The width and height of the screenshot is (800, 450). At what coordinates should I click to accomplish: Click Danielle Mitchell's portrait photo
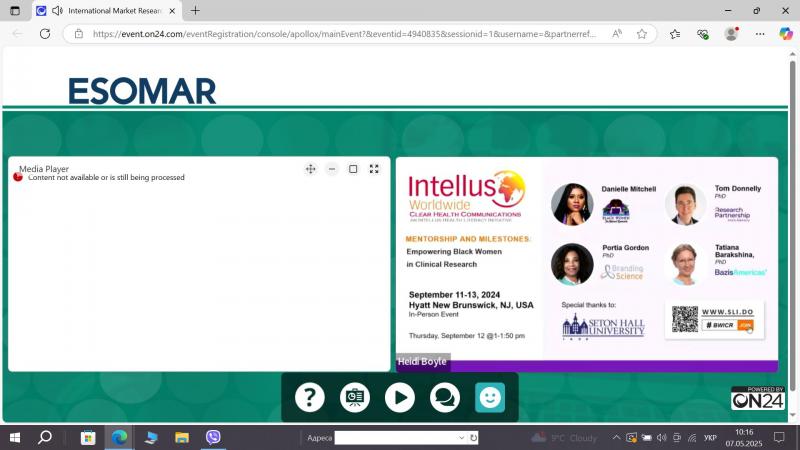572,204
